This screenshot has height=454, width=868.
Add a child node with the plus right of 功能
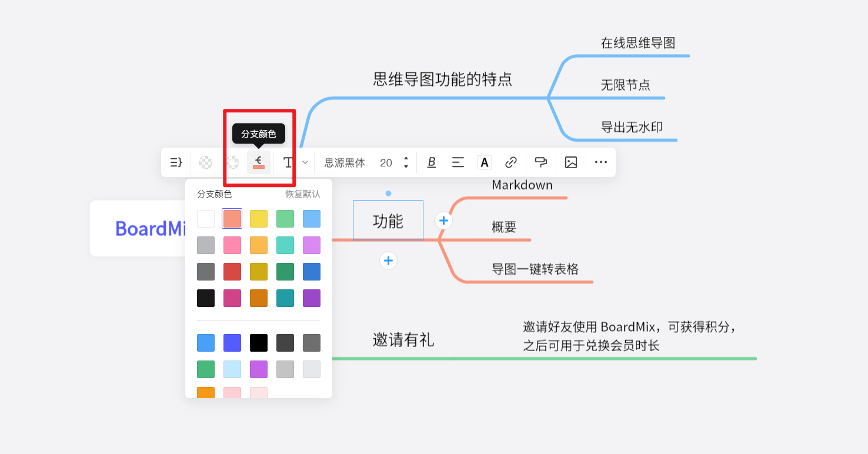click(443, 221)
